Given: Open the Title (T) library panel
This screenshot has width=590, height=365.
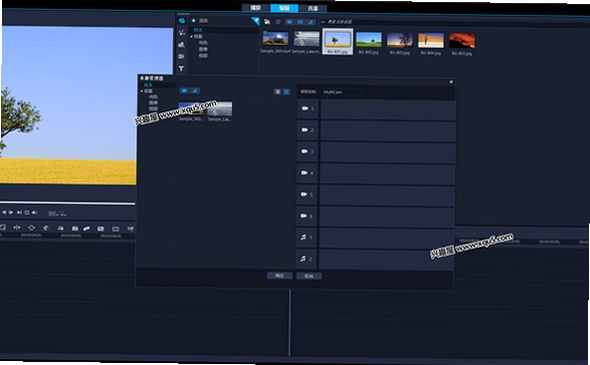Looking at the screenshot, I should click(x=181, y=68).
